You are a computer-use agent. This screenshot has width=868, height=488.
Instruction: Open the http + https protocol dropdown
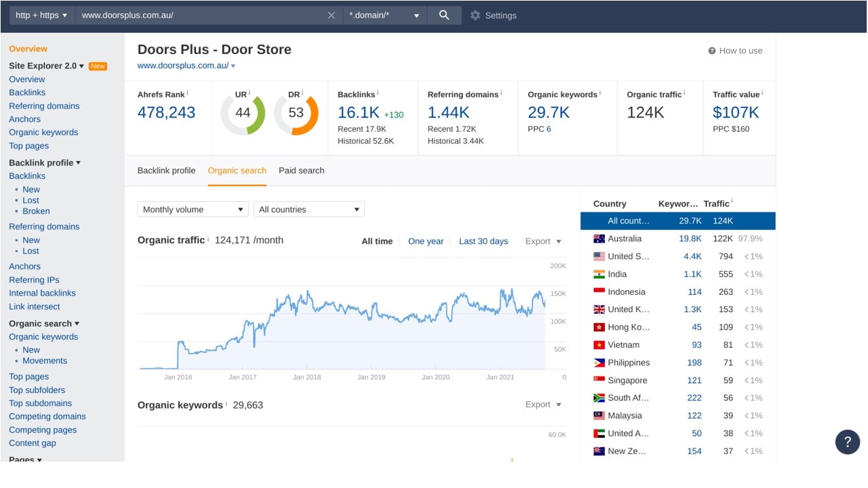[x=42, y=15]
